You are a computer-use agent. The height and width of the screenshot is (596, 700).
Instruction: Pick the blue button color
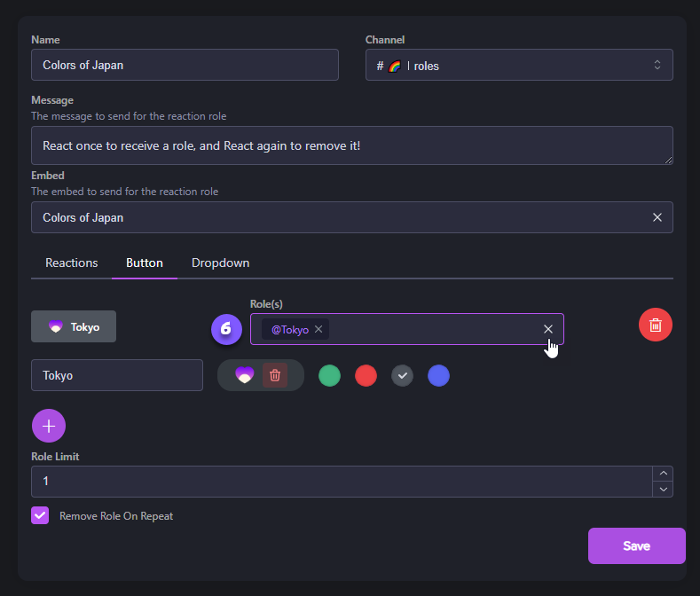(x=438, y=375)
